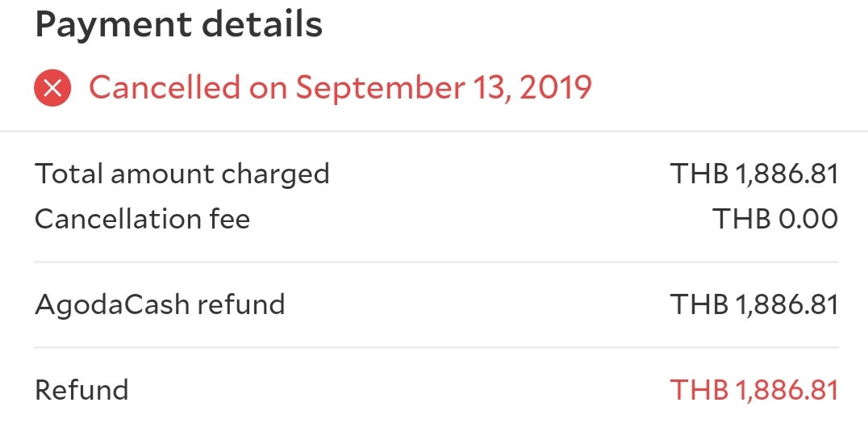This screenshot has width=868, height=432.
Task: Click the word Cancelled in status line
Action: pyautogui.click(x=165, y=87)
